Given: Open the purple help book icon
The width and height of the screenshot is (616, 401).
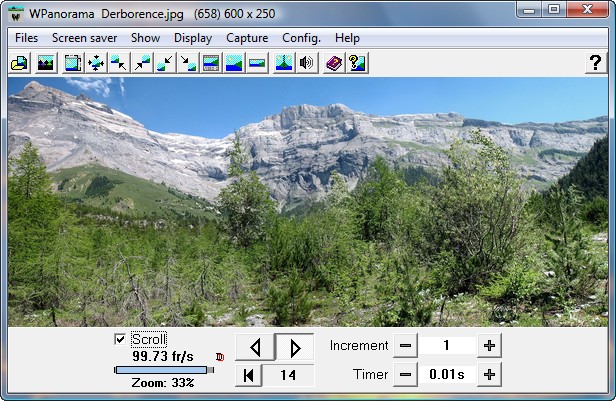Looking at the screenshot, I should tap(334, 63).
